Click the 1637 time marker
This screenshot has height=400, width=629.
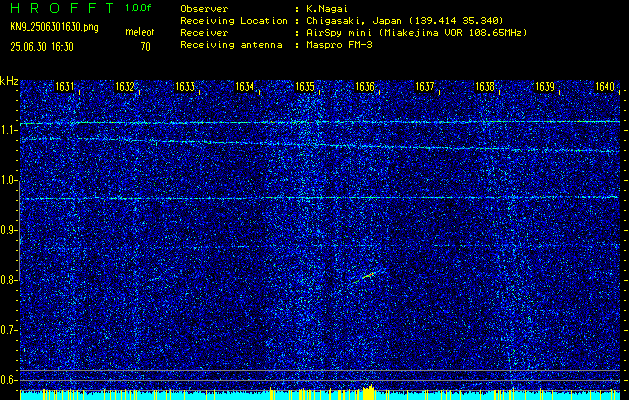(x=425, y=87)
